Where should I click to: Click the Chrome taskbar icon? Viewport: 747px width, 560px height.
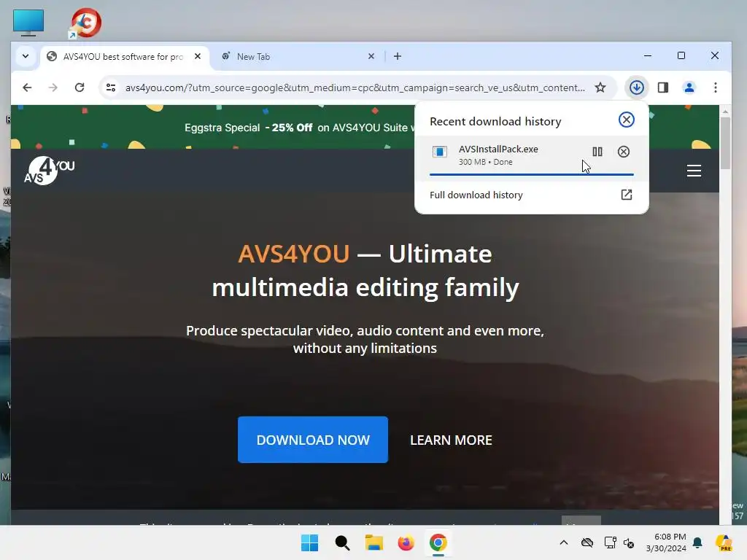(438, 542)
